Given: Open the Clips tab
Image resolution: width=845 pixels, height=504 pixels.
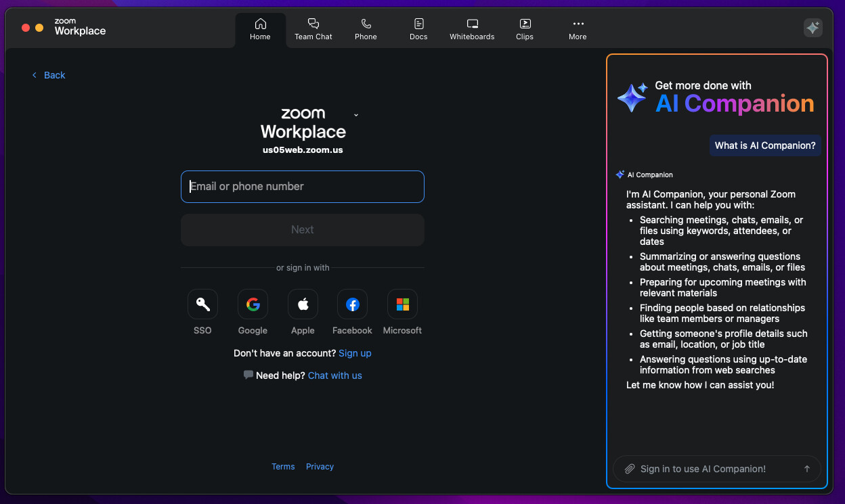Looking at the screenshot, I should [525, 30].
